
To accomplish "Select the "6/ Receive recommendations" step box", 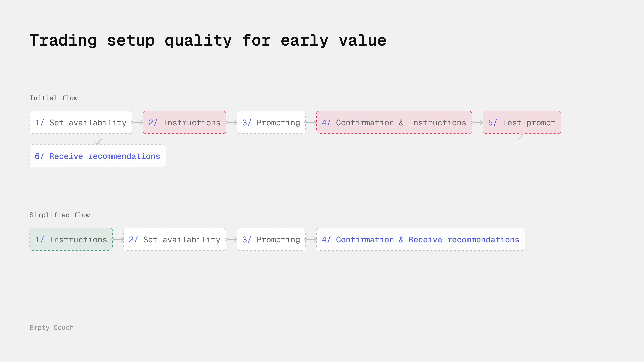I will point(97,156).
